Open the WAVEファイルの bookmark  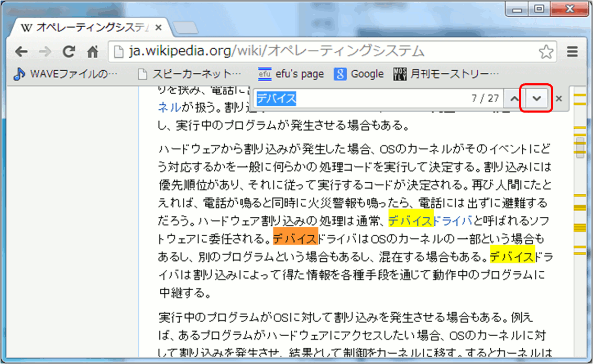66,74
